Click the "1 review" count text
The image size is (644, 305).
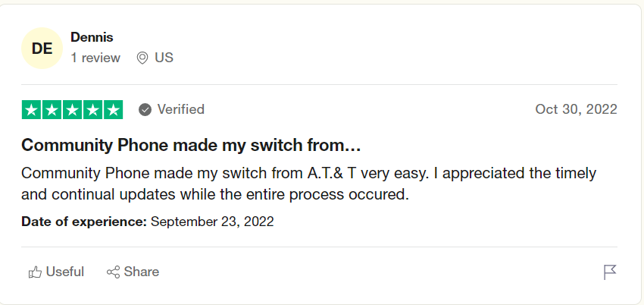pos(95,58)
